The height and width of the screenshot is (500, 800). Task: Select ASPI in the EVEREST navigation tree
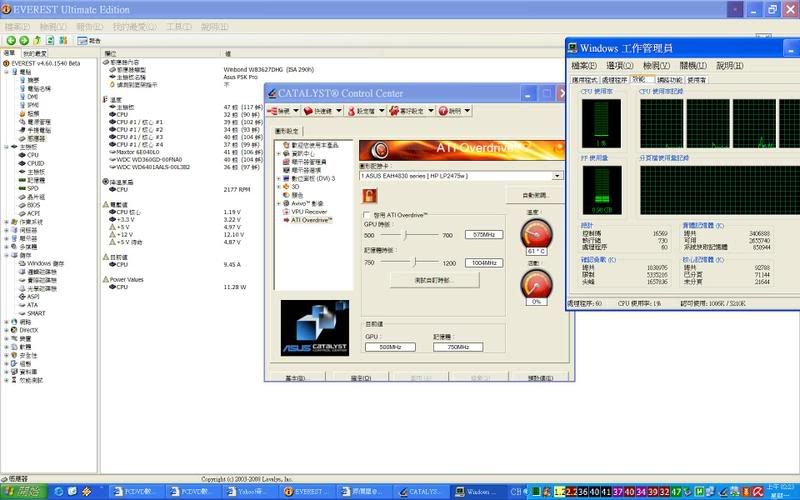33,296
